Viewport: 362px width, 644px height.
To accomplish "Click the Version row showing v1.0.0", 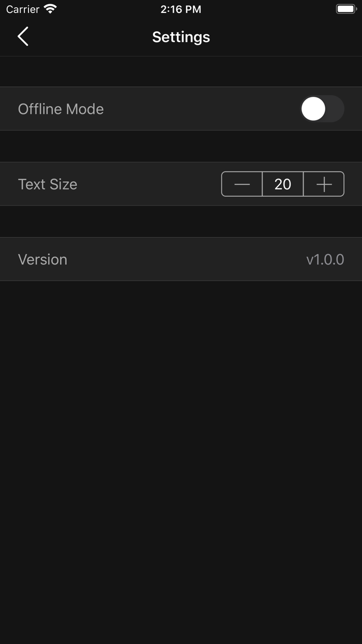I will click(x=181, y=259).
